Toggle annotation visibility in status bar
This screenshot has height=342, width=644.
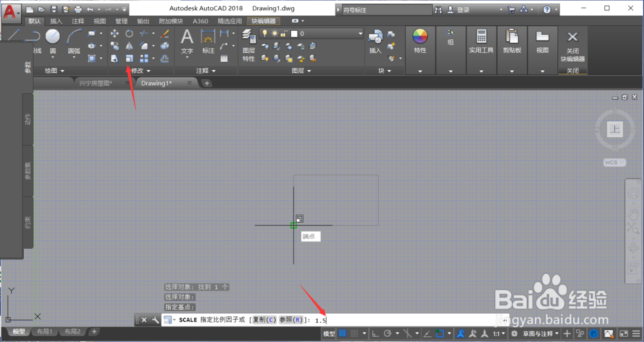pos(462,334)
